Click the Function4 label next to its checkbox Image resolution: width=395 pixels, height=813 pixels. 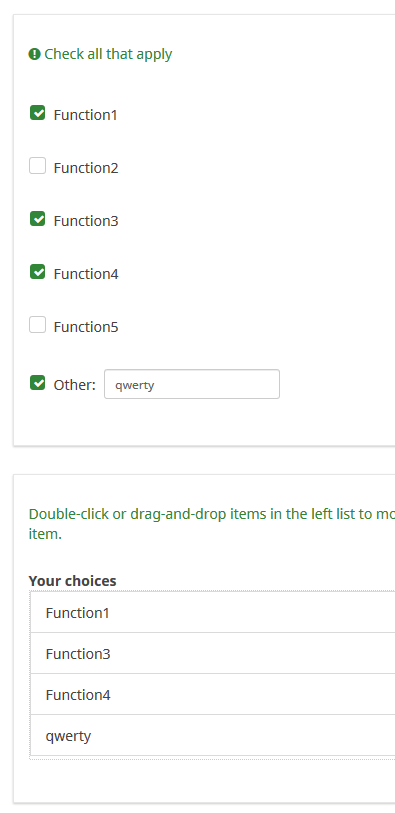pyautogui.click(x=86, y=274)
